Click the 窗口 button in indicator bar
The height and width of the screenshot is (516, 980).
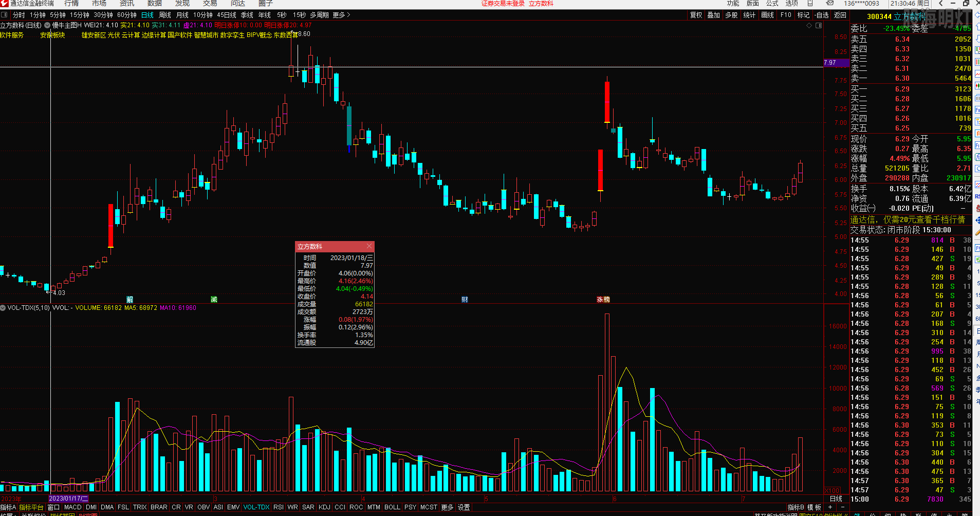tap(53, 507)
